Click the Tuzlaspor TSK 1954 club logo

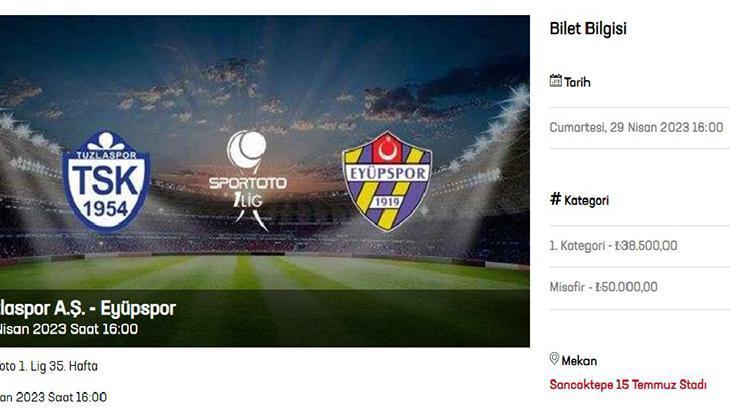[x=106, y=181]
